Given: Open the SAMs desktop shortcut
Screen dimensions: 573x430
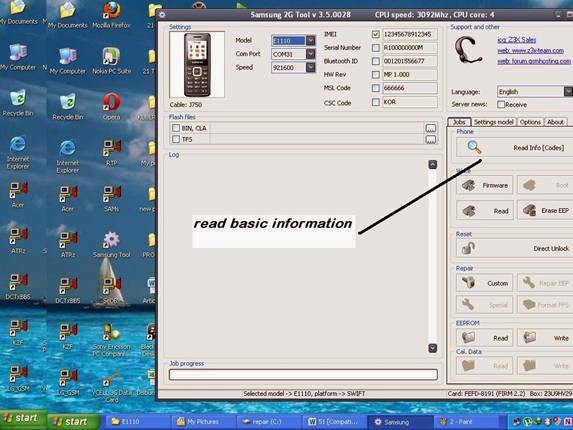Looking at the screenshot, I should (x=111, y=199).
